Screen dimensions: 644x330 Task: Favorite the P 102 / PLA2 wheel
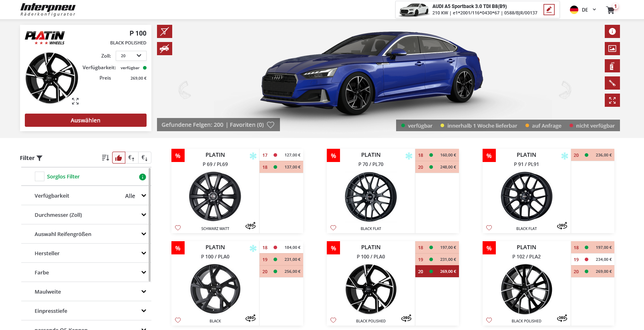tap(489, 320)
